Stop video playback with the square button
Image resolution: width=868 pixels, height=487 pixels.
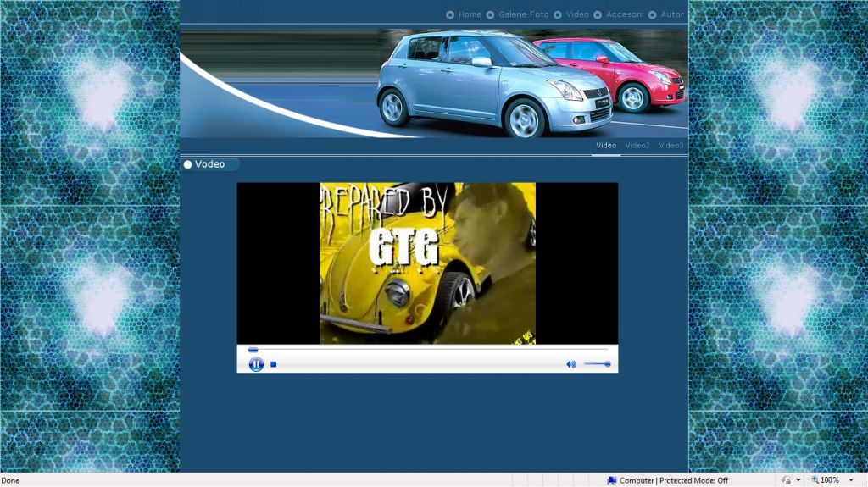coord(274,364)
